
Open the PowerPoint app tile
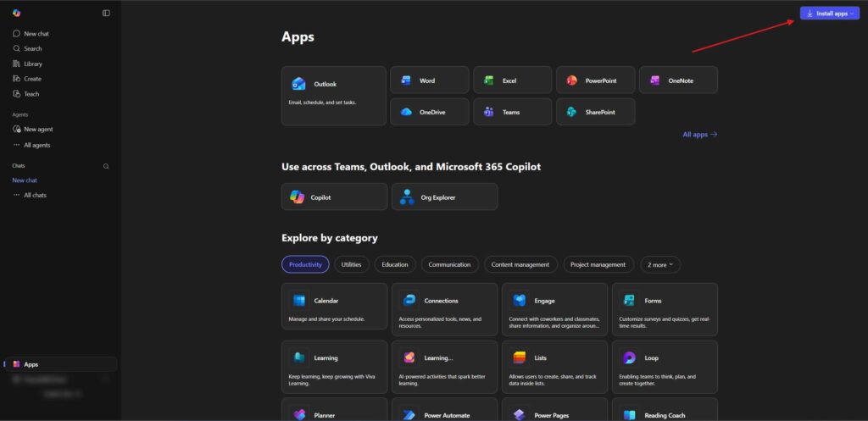point(595,80)
